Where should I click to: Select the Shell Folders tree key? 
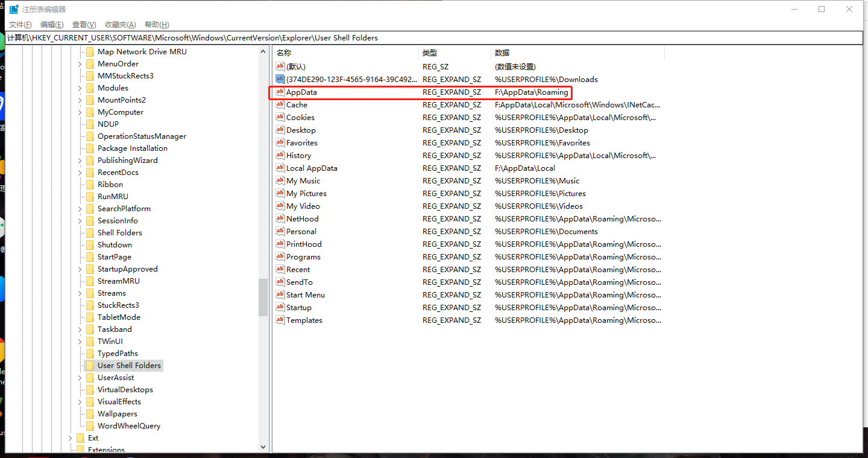119,233
